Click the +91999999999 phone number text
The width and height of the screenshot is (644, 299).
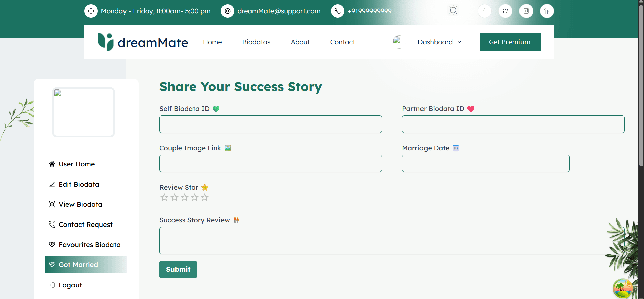[369, 11]
